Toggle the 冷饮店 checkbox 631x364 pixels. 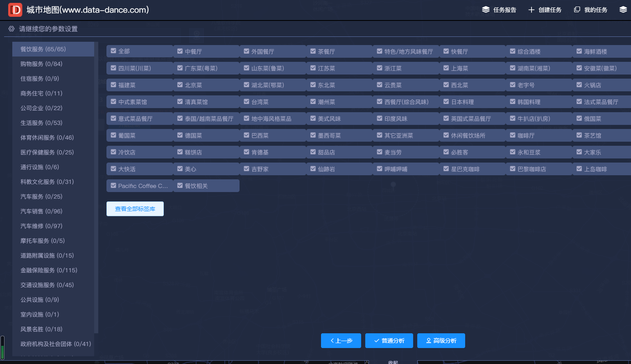(113, 152)
